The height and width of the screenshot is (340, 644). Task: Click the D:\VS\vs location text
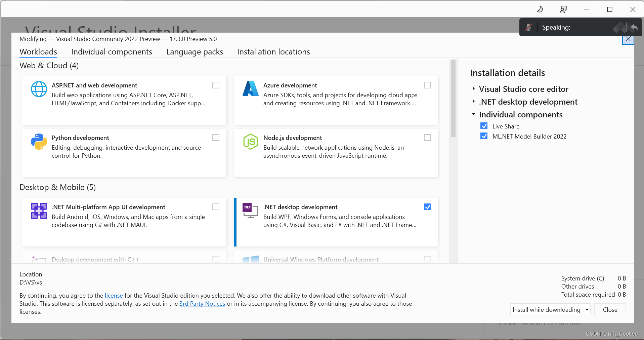[x=31, y=282]
